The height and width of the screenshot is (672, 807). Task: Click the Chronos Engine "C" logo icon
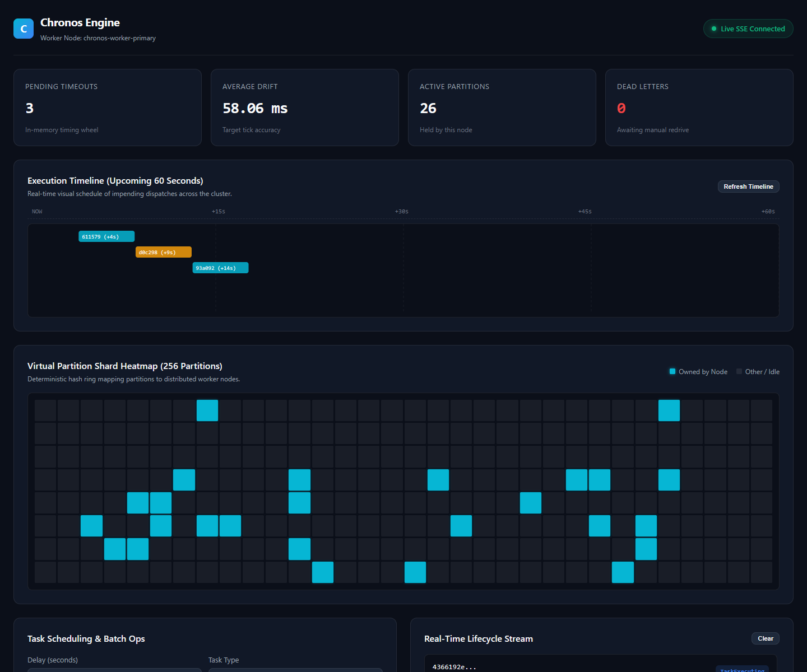pyautogui.click(x=24, y=29)
